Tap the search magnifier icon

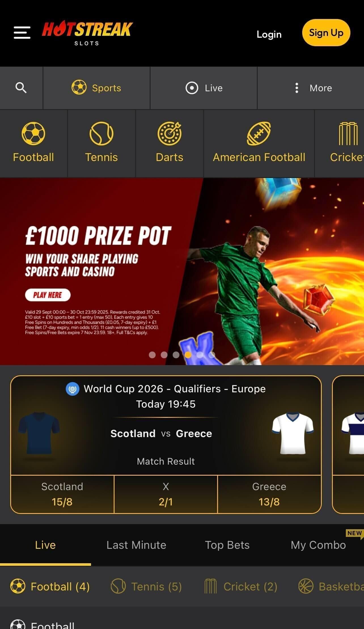21,88
